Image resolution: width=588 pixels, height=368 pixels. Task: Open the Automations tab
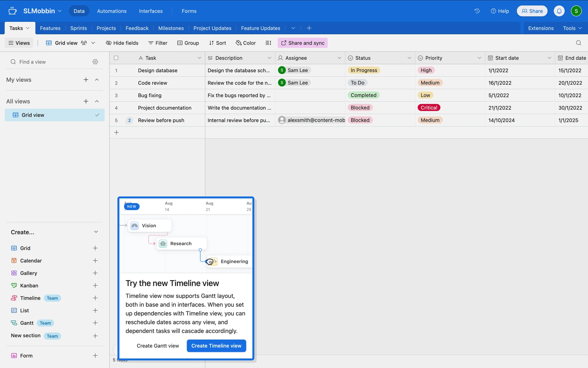coord(111,11)
